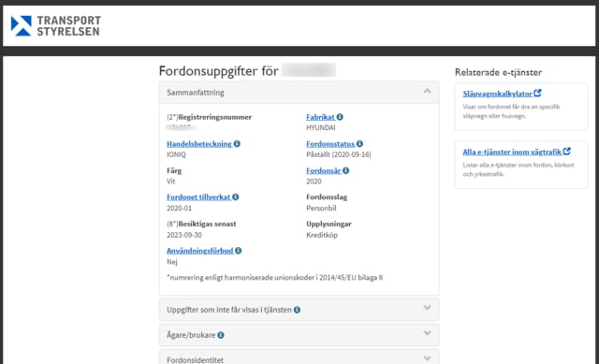The height and width of the screenshot is (364, 599).
Task: Click external-link icon after Alla e-tjänster inom vägtrafik
Action: [567, 152]
